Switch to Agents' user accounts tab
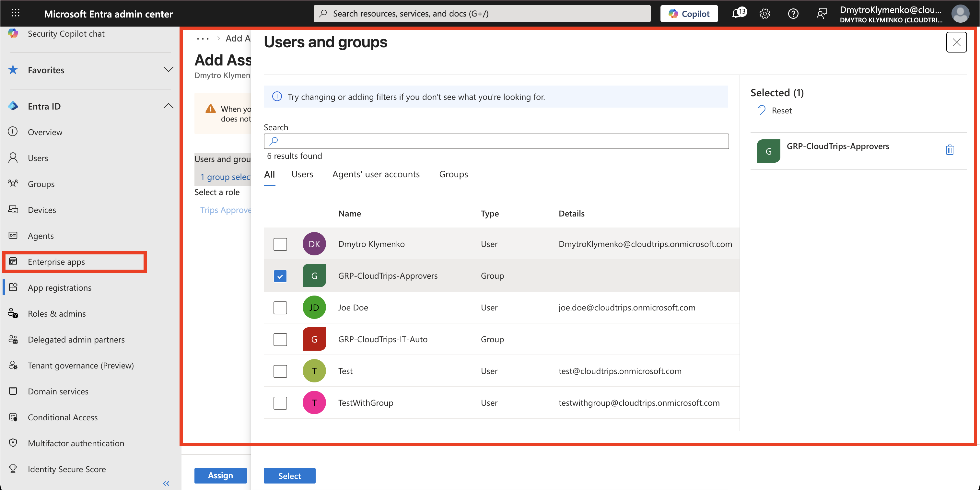Viewport: 980px width, 490px height. [x=376, y=174]
